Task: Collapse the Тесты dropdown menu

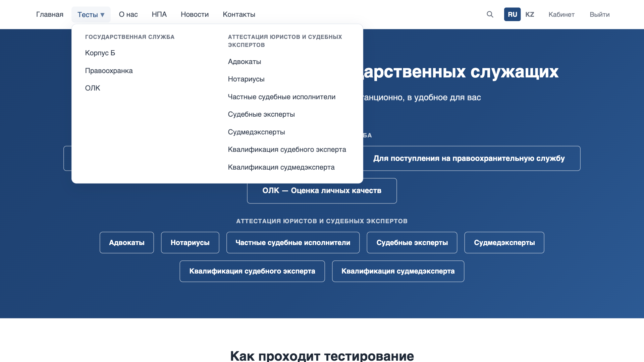Action: click(91, 14)
